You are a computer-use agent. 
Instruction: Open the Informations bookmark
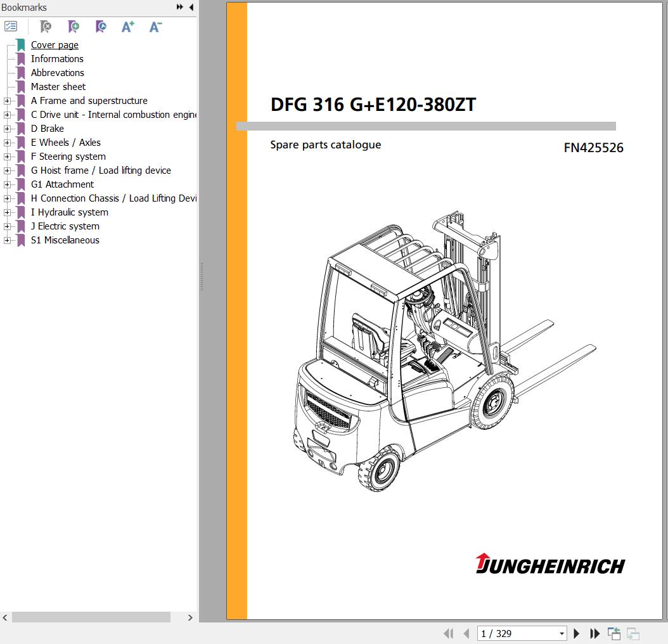tap(57, 59)
